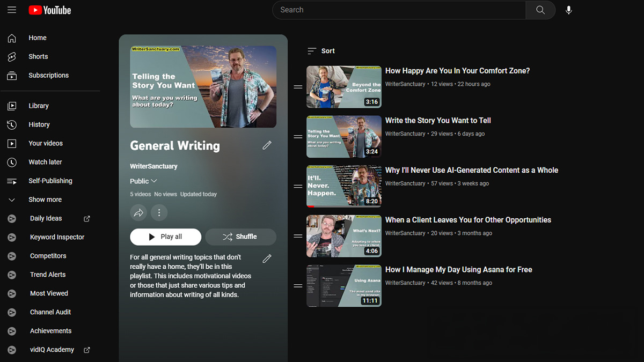Select Subscriptions in sidebar
Viewport: 644px width, 362px height.
click(x=50, y=76)
